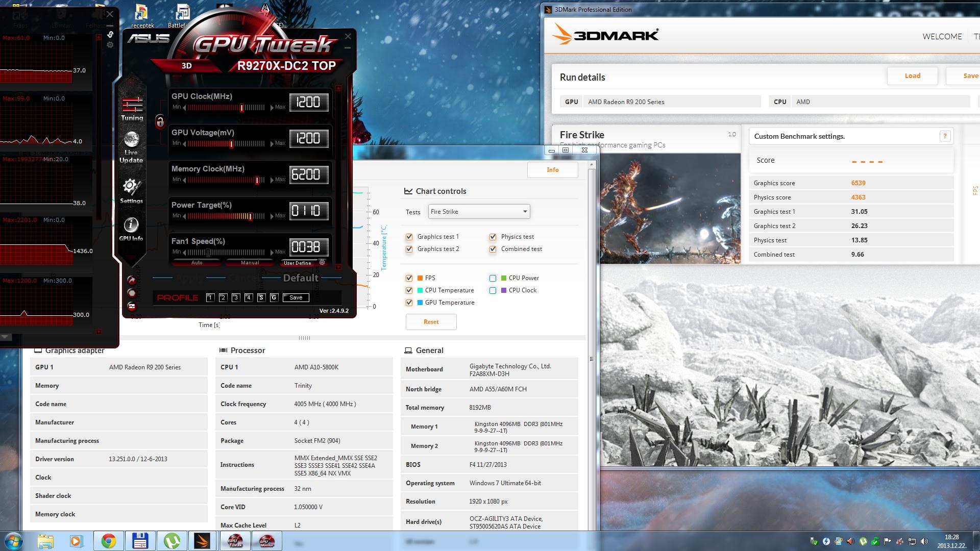Open Settings in the GPU Tweak sidebar
Image resolution: width=980 pixels, height=551 pixels.
coord(131,191)
